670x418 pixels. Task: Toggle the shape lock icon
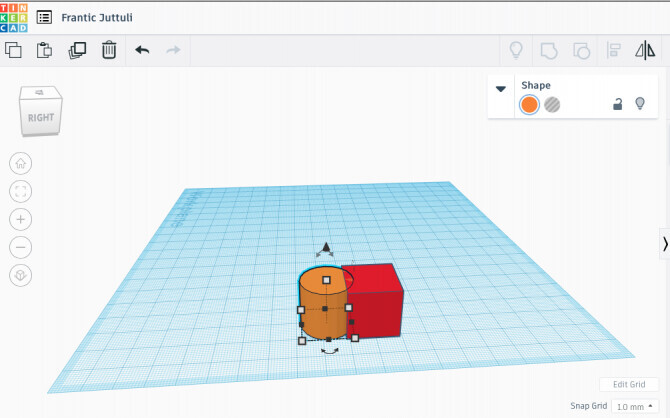coord(617,104)
